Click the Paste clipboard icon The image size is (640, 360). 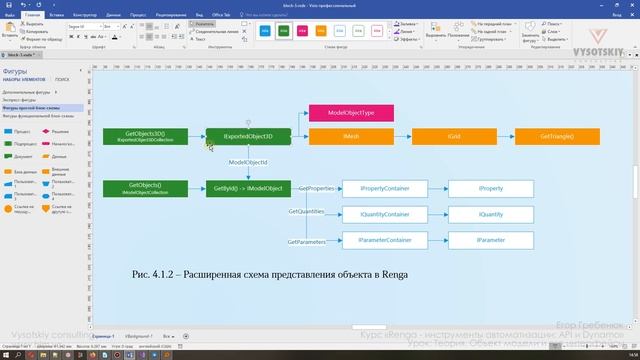10,28
